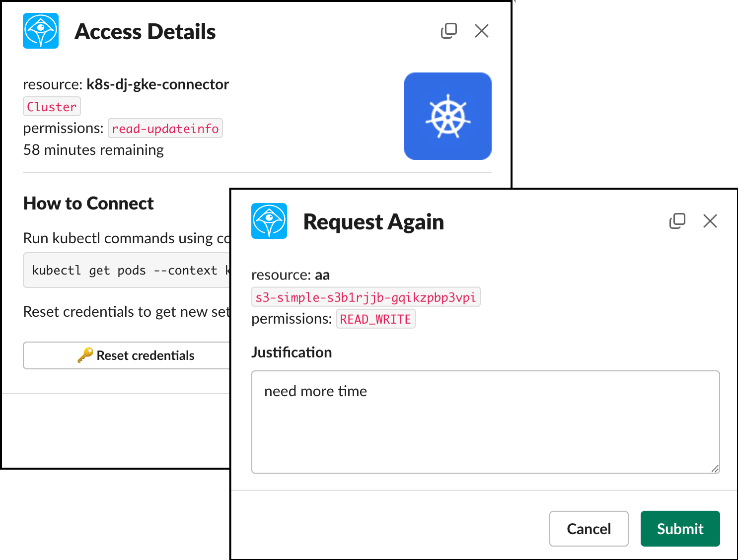Click the Kubernetes helm wheel image
Image resolution: width=738 pixels, height=560 pixels.
(x=447, y=116)
